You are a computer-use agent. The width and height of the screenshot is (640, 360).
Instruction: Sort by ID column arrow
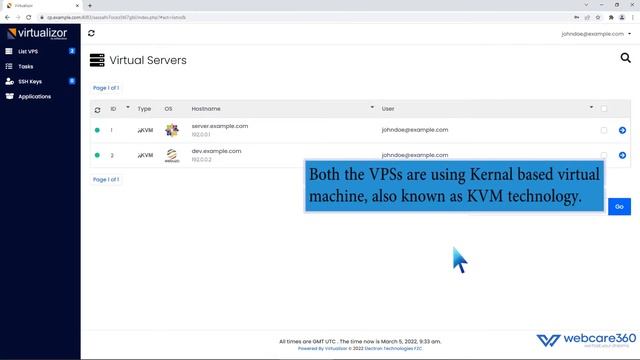click(x=128, y=107)
